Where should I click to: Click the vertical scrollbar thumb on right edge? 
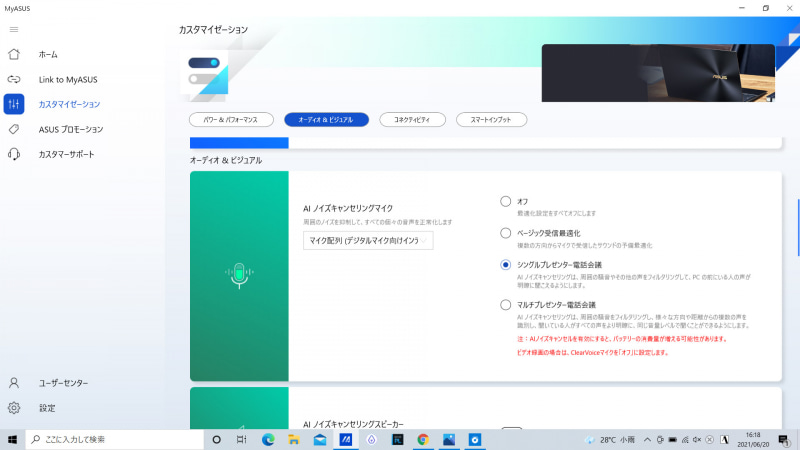pyautogui.click(x=798, y=227)
